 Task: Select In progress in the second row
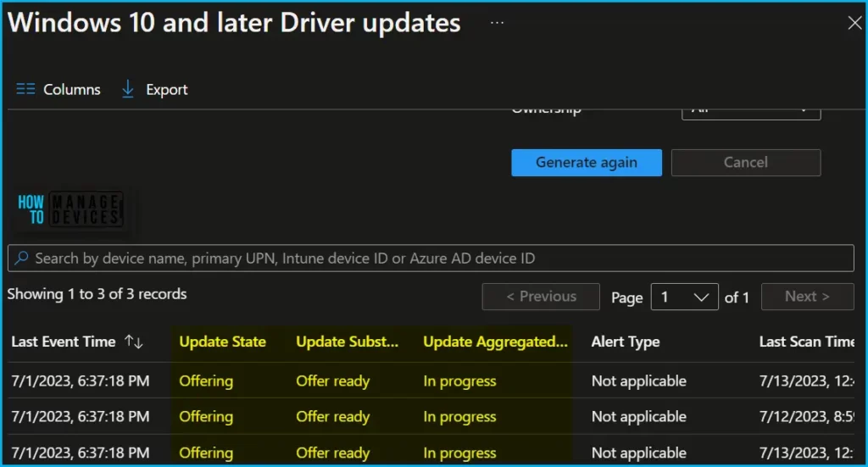(459, 416)
